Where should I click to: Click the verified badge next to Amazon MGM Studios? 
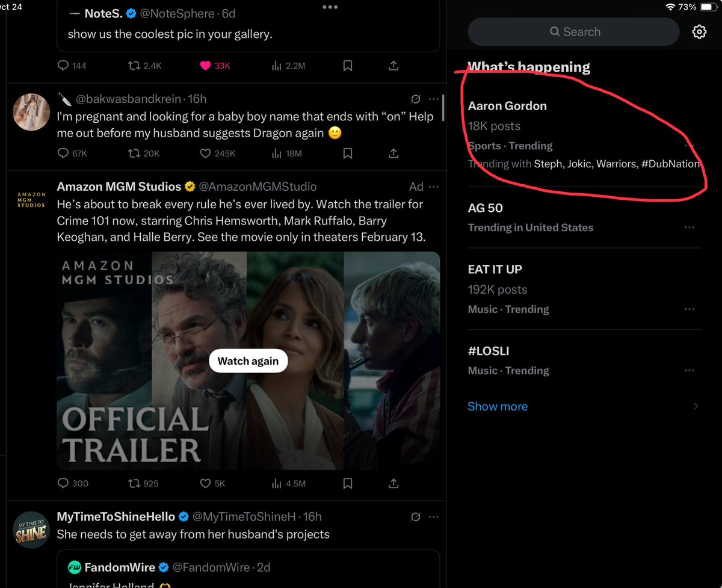pyautogui.click(x=190, y=187)
